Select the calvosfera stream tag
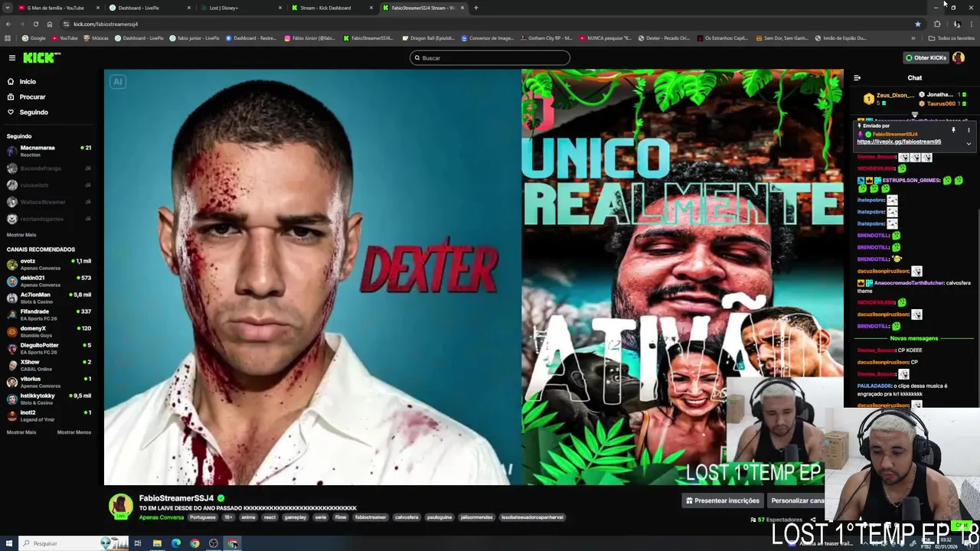Screen dimensions: 980x551 [x=407, y=517]
